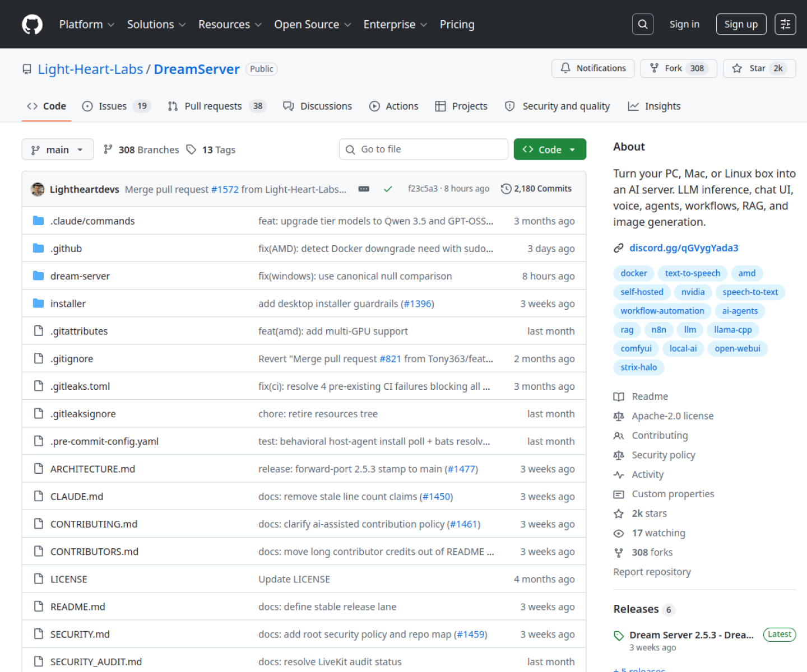Focus the Go to file search field
Image resolution: width=807 pixels, height=672 pixels.
[x=424, y=150]
